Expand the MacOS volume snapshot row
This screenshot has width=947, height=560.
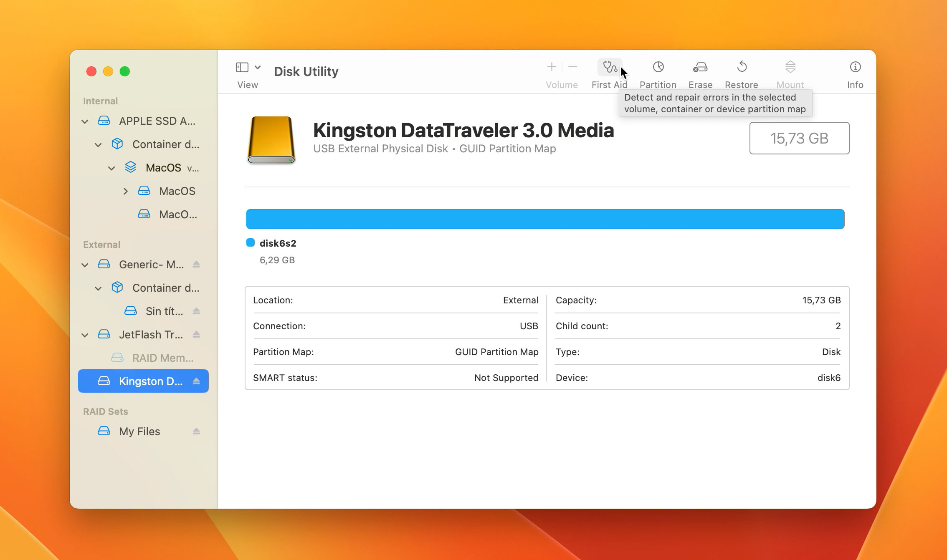(125, 191)
